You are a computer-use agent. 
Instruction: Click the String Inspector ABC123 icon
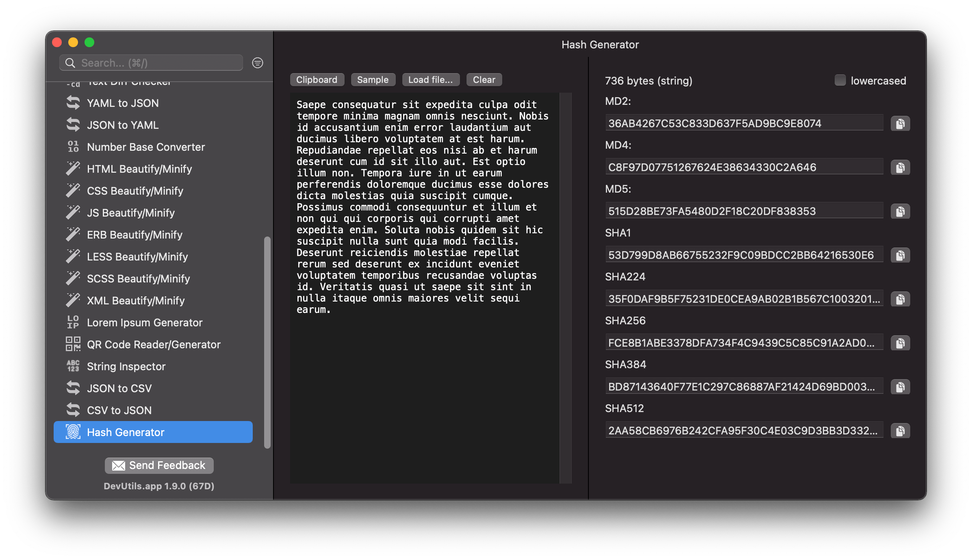coord(73,366)
